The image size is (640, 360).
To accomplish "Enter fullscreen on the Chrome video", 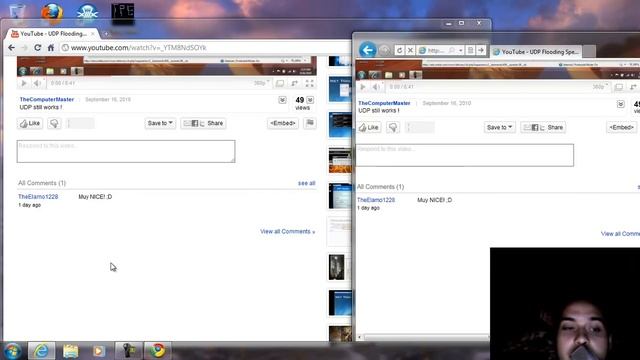I will tap(309, 83).
